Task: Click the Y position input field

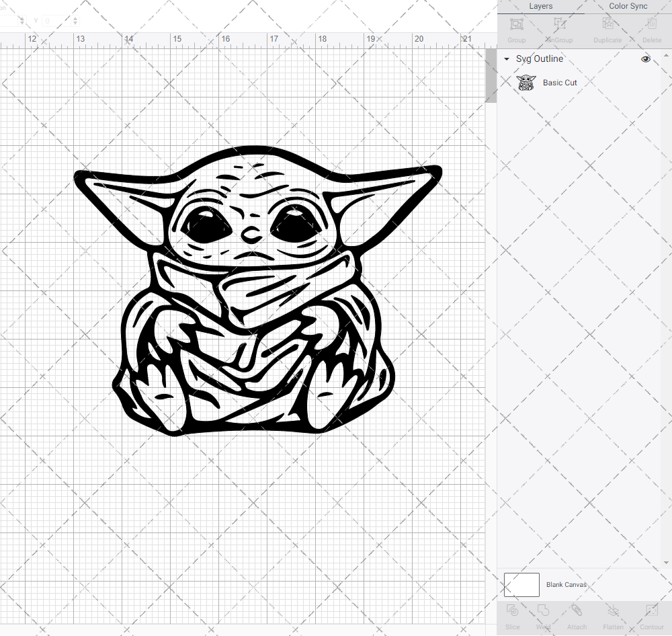Action: tap(57, 21)
